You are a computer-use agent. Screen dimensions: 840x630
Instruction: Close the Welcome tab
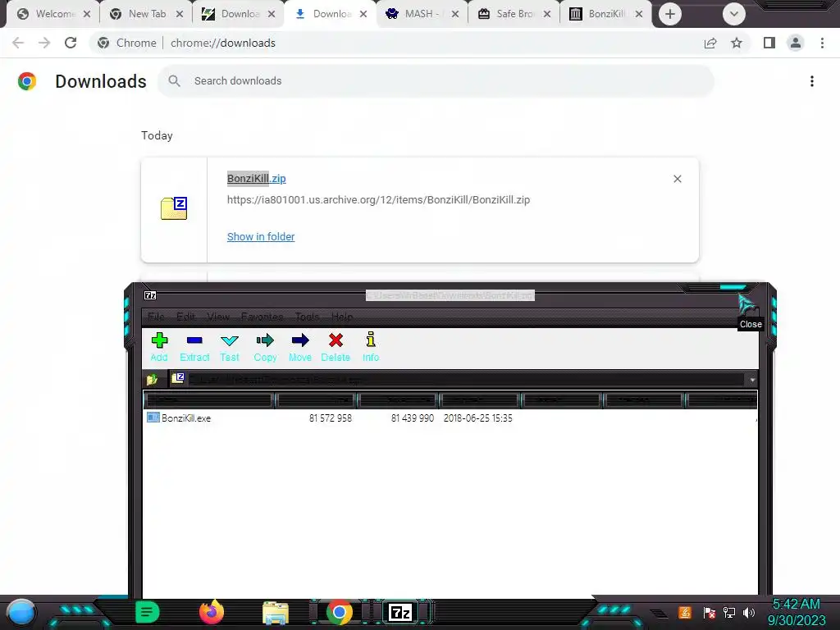coord(87,14)
